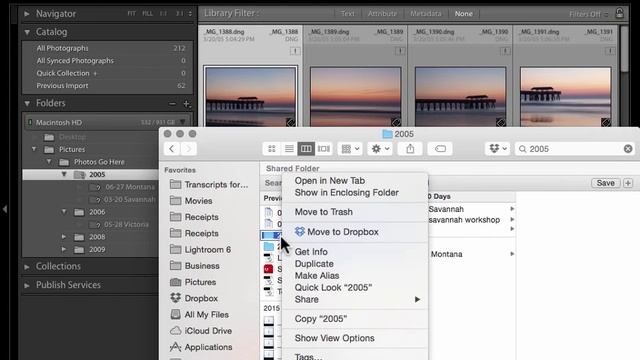Select the _MG_1388.dng thumbnail
Screen dimensions: 640x360
tap(250, 97)
